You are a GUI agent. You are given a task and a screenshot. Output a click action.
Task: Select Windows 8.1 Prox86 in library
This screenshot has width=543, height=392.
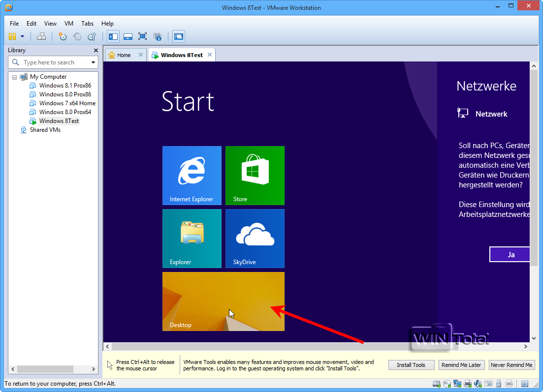pos(65,86)
